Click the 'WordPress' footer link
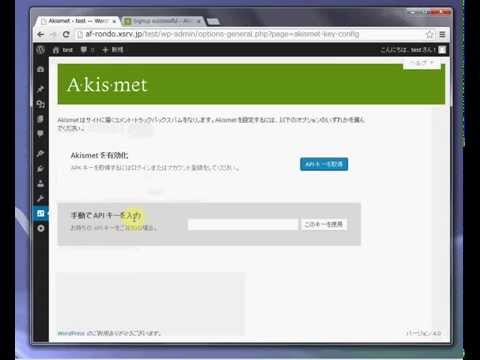This screenshot has width=480, height=360. [71, 333]
